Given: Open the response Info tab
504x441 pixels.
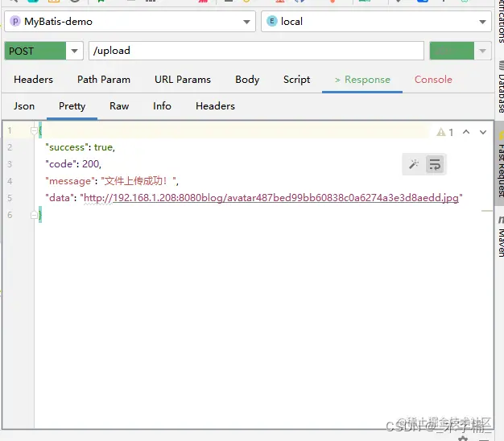Looking at the screenshot, I should click(162, 106).
